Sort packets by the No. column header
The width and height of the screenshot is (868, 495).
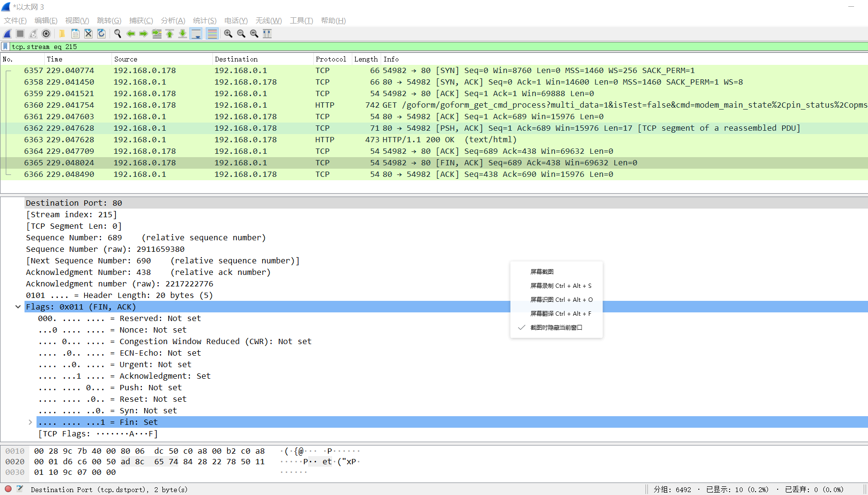tap(23, 59)
